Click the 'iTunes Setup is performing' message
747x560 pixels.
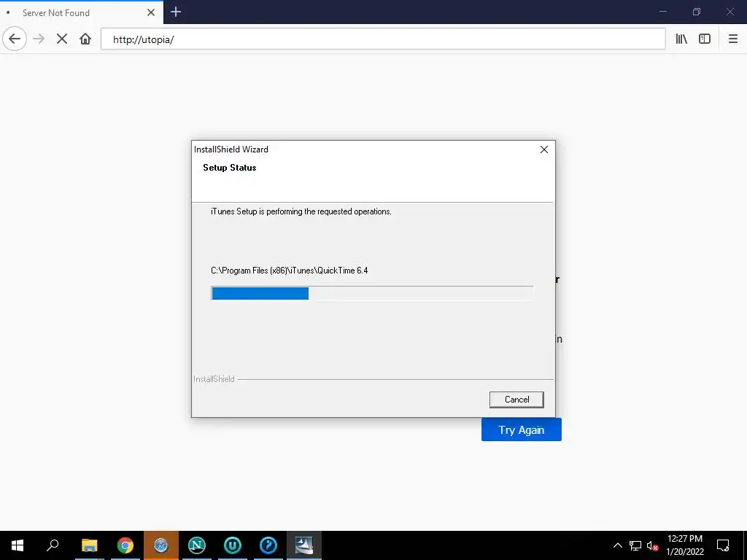coord(301,211)
